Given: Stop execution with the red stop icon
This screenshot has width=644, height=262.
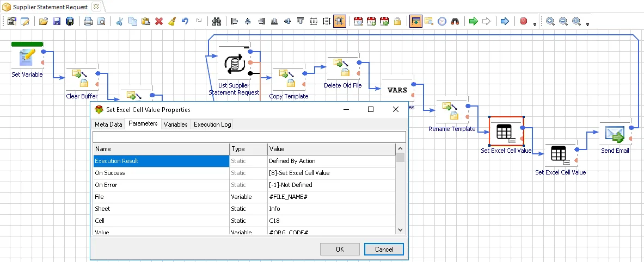Looking at the screenshot, I should click(523, 21).
